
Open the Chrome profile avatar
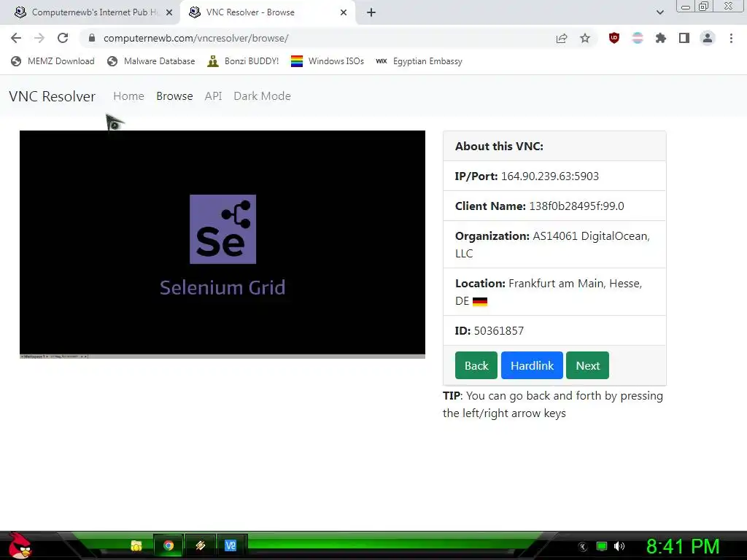click(x=708, y=38)
